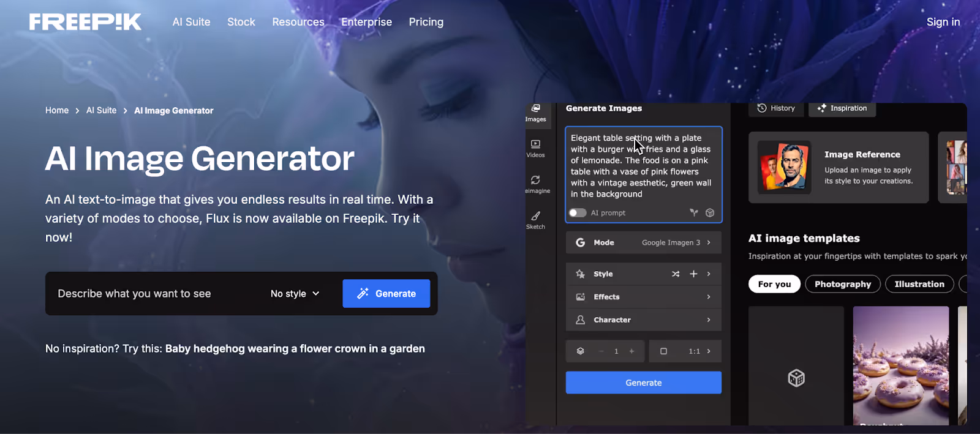Click the prompt enhance icon beside AI prompt
Image resolution: width=980 pixels, height=434 pixels.
tap(694, 212)
